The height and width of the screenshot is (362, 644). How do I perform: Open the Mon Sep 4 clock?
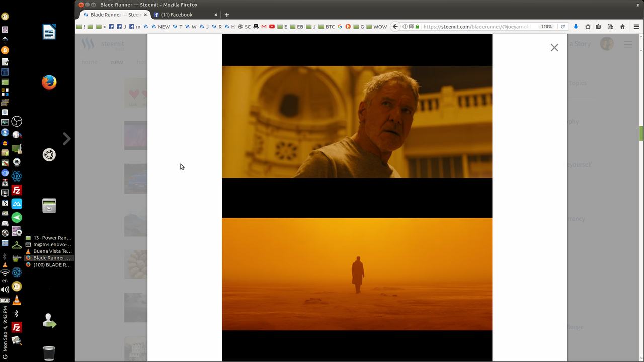[5, 328]
